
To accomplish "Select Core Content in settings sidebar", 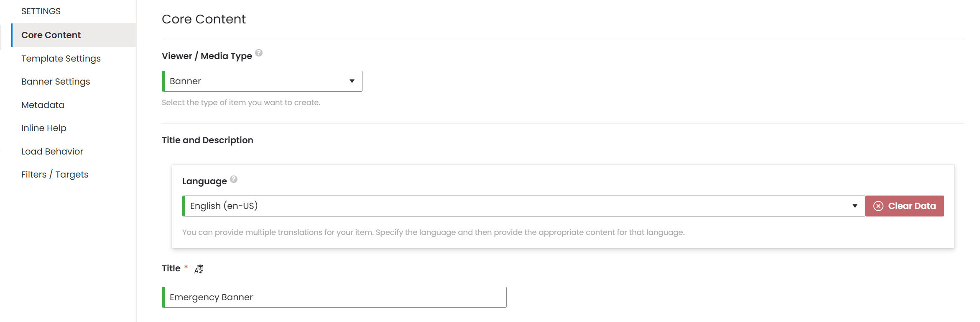I will pos(51,35).
